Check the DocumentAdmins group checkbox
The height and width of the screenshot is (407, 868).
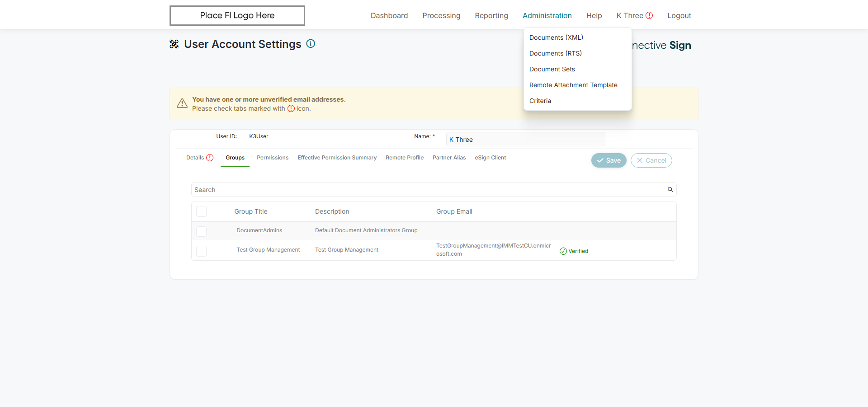(202, 231)
